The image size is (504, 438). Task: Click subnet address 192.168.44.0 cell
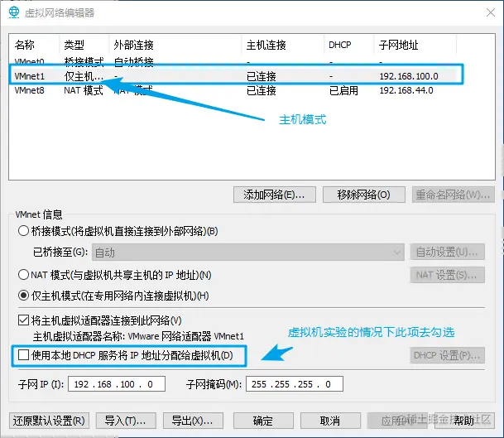[406, 90]
